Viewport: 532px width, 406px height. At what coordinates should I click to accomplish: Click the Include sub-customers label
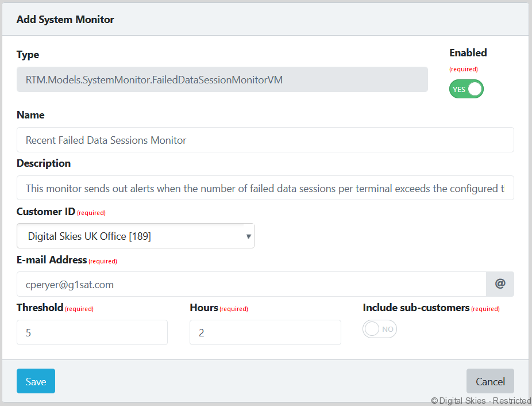click(416, 308)
